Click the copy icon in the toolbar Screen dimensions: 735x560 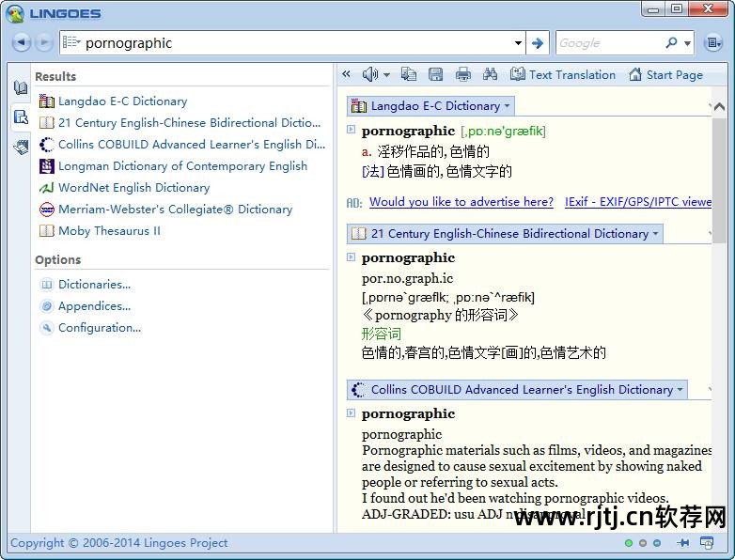click(x=408, y=74)
